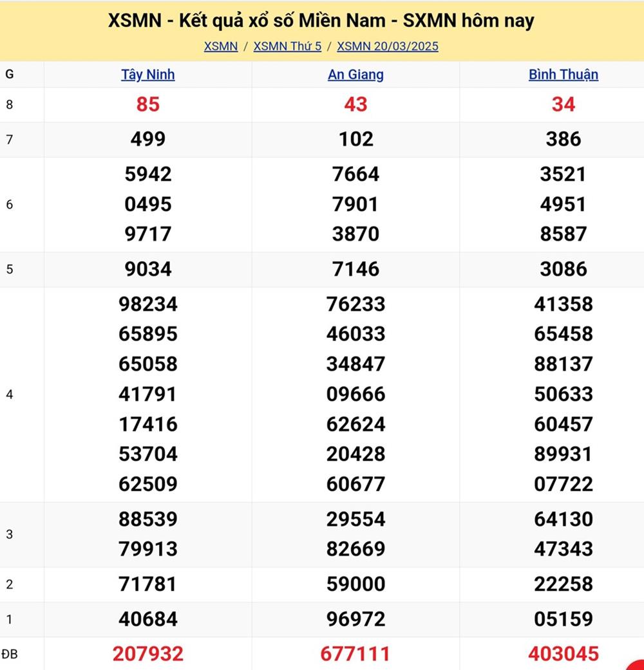The width and height of the screenshot is (644, 670).
Task: Click An Giang special prize number 677111
Action: 355,654
